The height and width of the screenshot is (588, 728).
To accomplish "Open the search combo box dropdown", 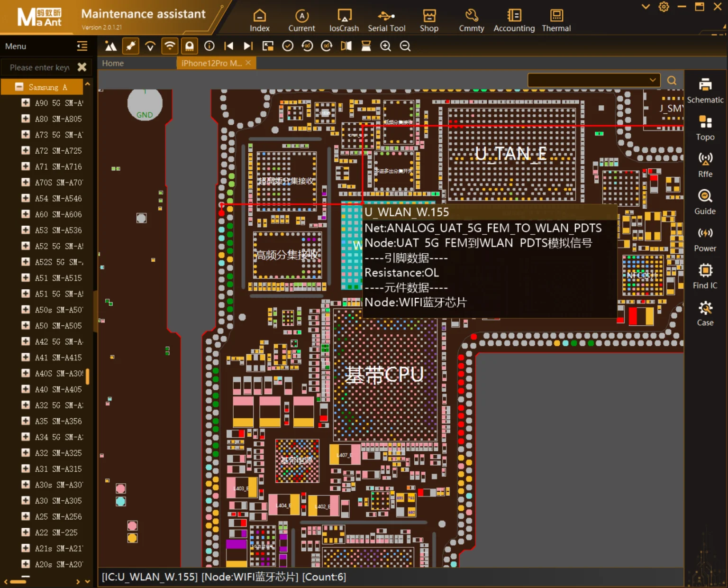I will click(652, 80).
